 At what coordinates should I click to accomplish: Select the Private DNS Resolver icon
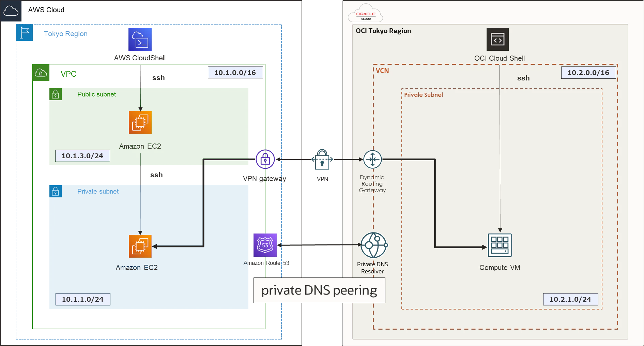pos(374,245)
